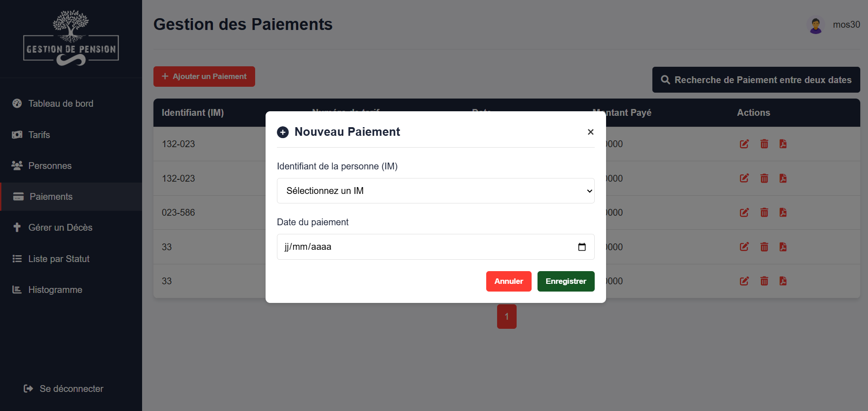The image size is (868, 411).
Task: Expand the Sélectionnez un IM dropdown
Action: [x=435, y=191]
